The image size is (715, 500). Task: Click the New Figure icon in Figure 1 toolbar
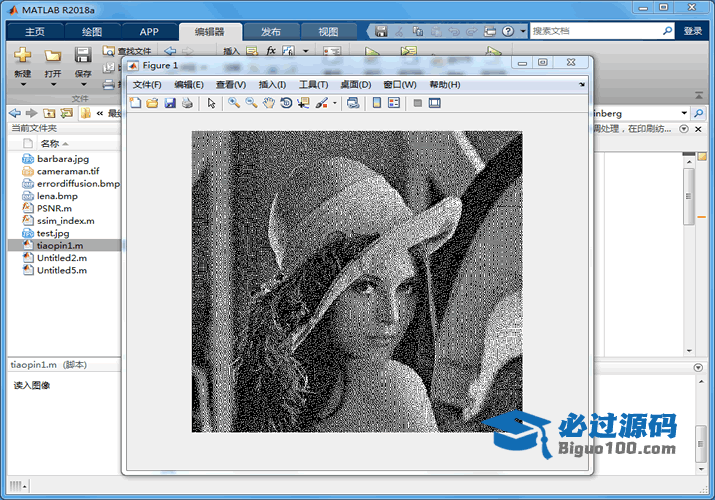point(135,103)
